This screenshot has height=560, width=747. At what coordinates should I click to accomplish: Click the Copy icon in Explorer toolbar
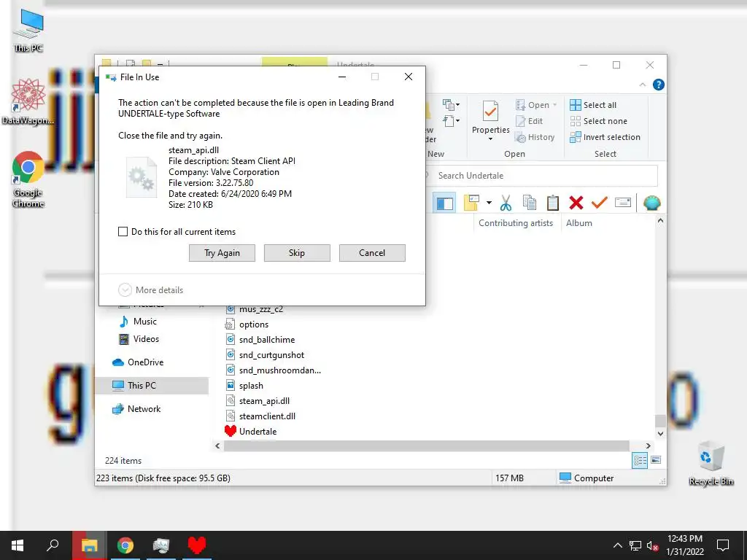click(530, 203)
